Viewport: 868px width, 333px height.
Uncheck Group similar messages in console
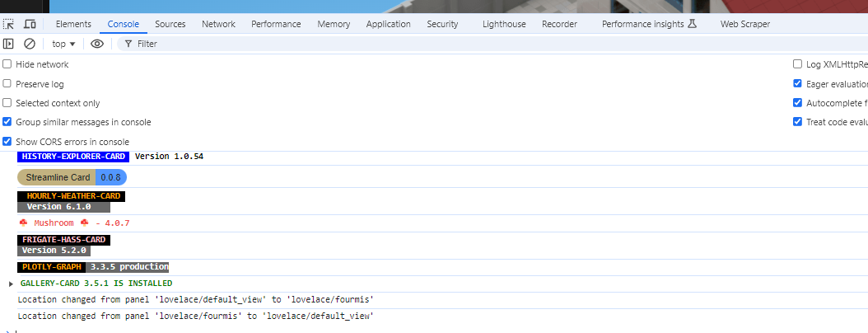coord(7,122)
